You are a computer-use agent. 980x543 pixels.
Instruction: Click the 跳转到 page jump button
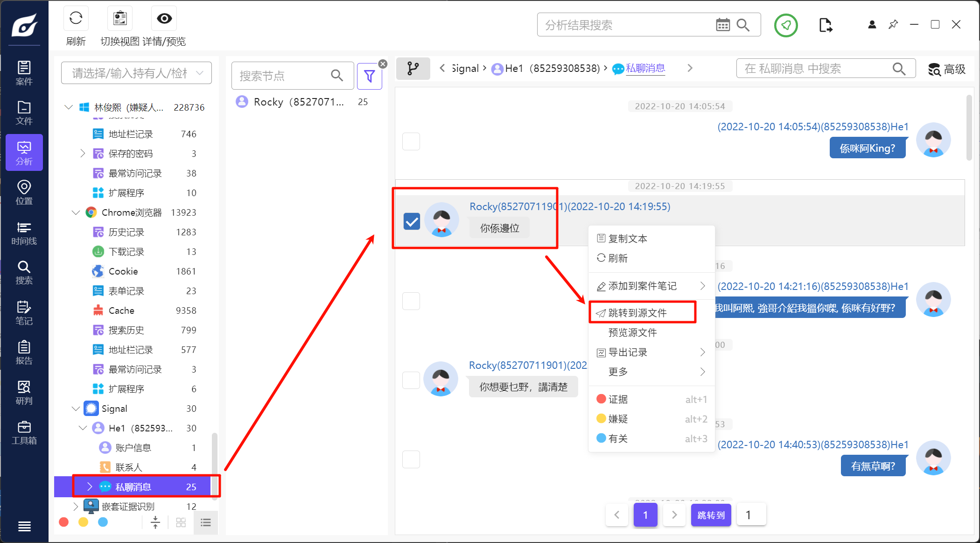click(711, 515)
